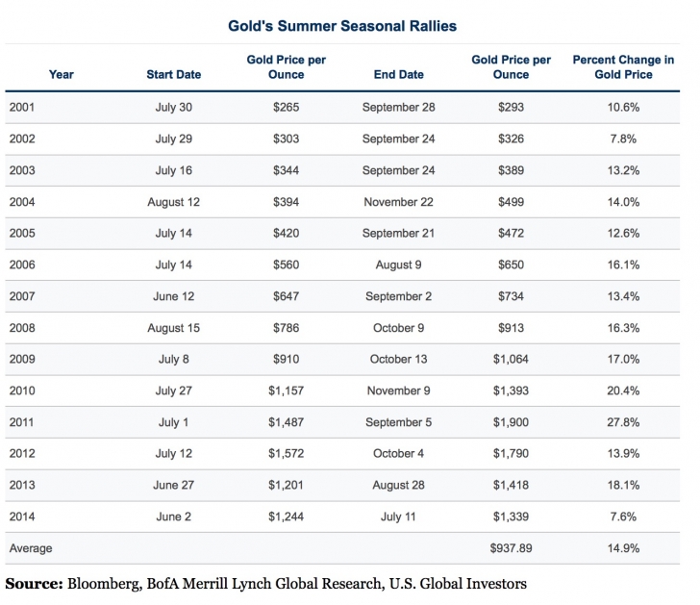Screen dimensions: 700x605
Task: Select the $1,900 gold price cell
Action: (512, 422)
